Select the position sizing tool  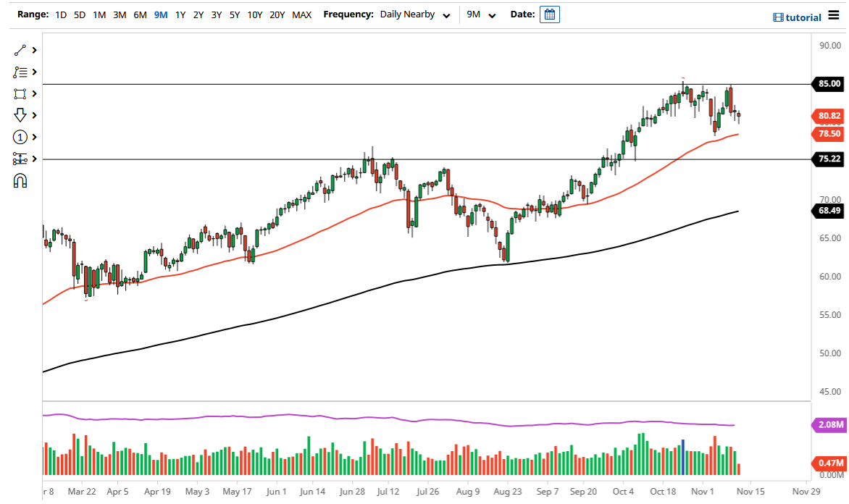click(x=20, y=159)
